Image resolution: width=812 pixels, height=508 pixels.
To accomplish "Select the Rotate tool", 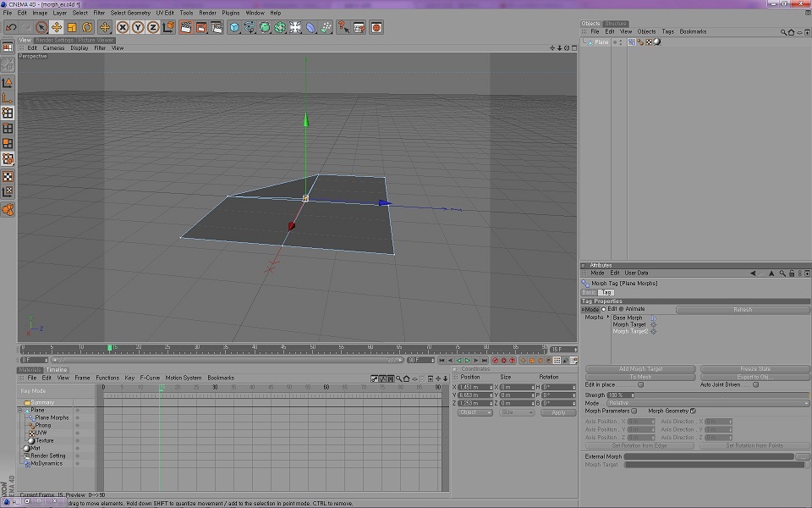I will pos(87,27).
